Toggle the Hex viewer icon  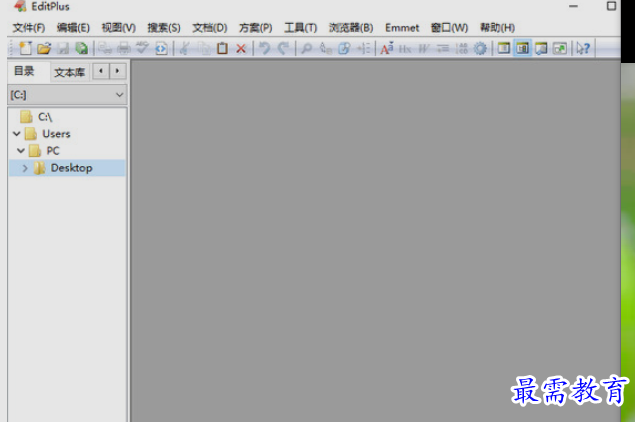point(405,49)
